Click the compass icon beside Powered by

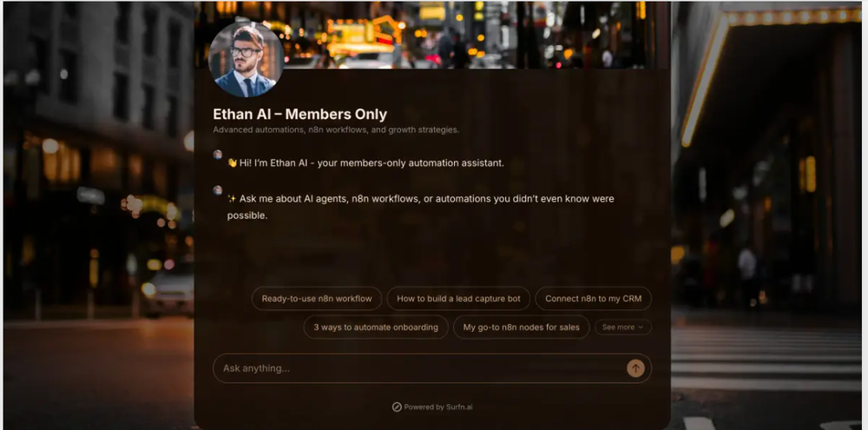(397, 407)
